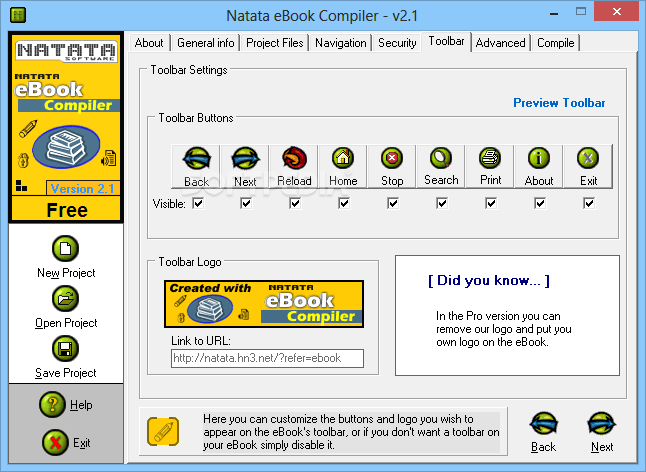Click the Stop toolbar button

pos(392,167)
